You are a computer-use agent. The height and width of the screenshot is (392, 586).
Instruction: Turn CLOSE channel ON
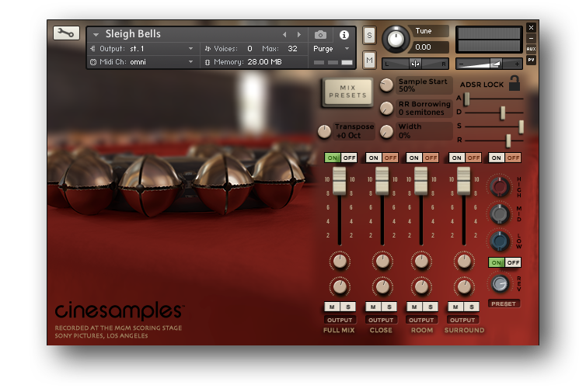click(373, 158)
